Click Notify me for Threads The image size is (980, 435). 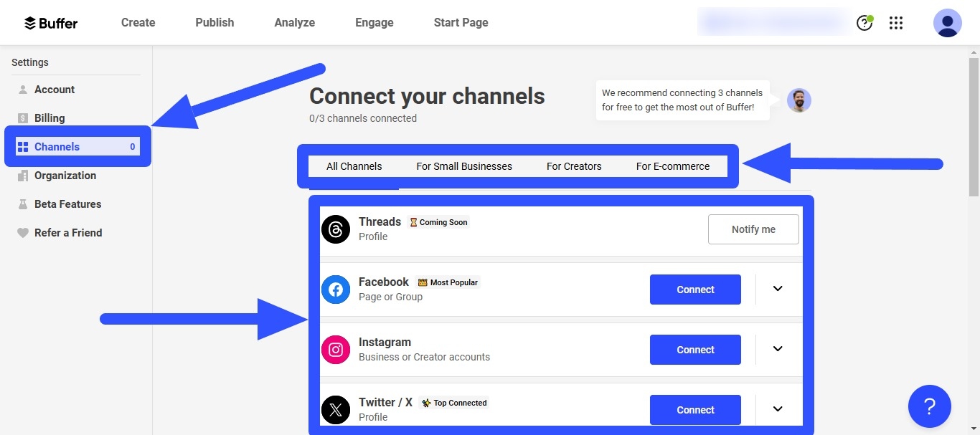753,229
